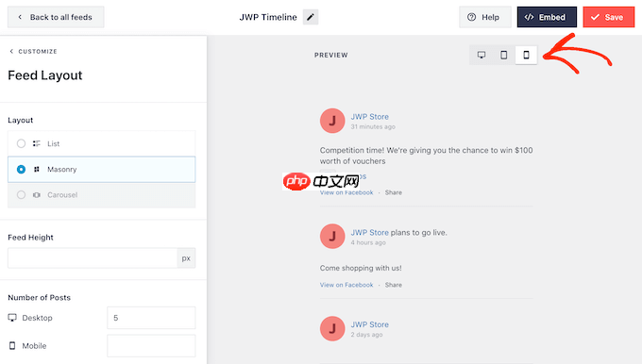Image resolution: width=642 pixels, height=364 pixels.
Task: Click the 2 days ago timestamp
Action: click(366, 335)
